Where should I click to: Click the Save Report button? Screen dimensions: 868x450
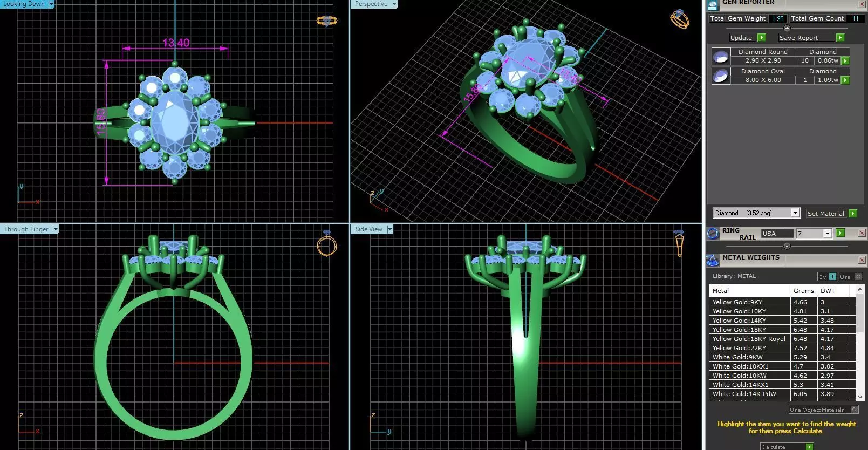point(806,38)
